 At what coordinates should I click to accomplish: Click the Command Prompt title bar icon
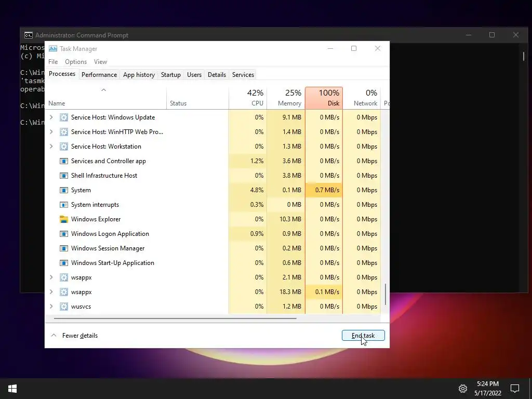tap(29, 35)
